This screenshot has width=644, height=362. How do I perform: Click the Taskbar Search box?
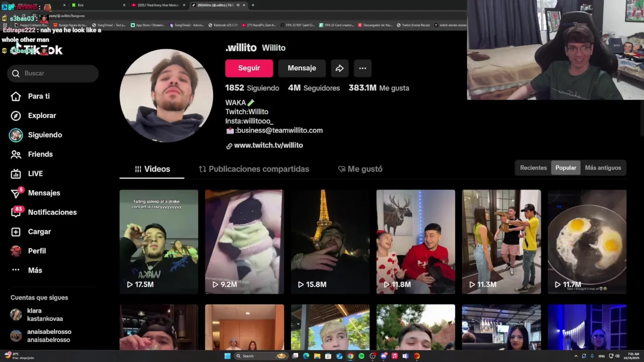click(261, 356)
